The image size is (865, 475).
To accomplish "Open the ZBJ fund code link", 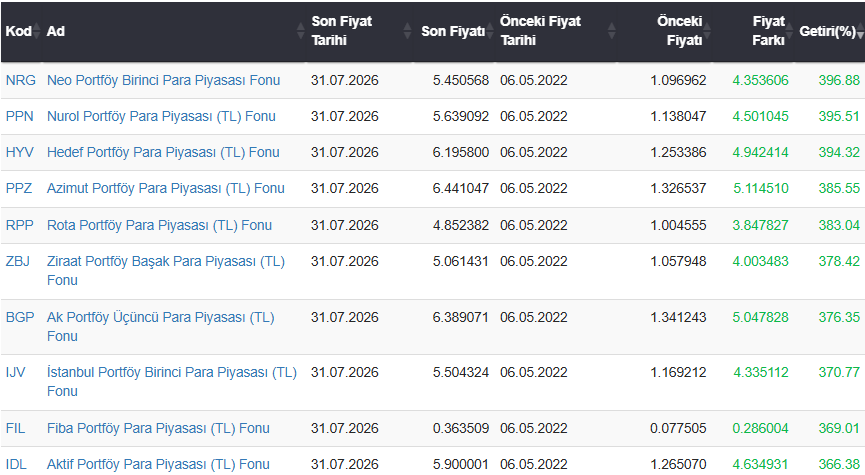I will click(x=18, y=261).
